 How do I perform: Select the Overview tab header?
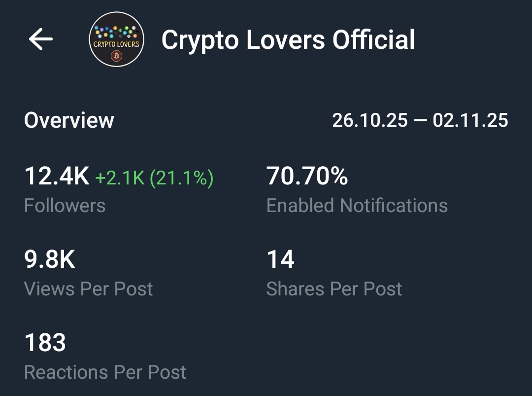(x=68, y=120)
